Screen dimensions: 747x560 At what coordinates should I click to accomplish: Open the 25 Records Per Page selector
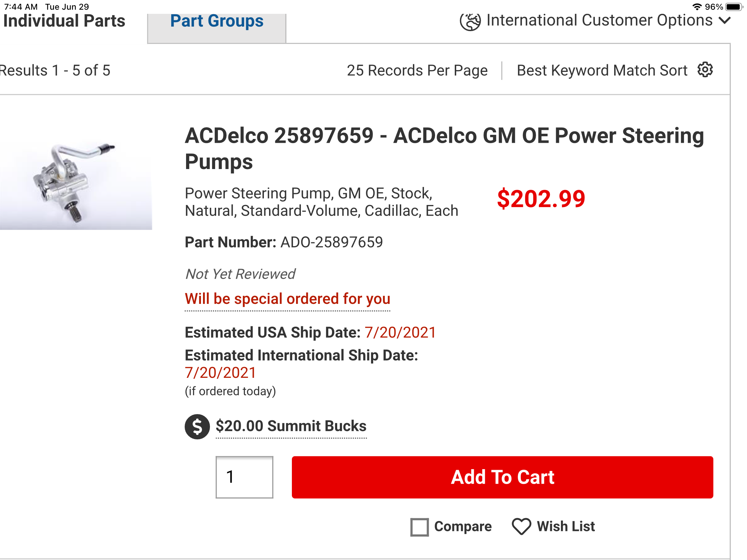tap(417, 71)
